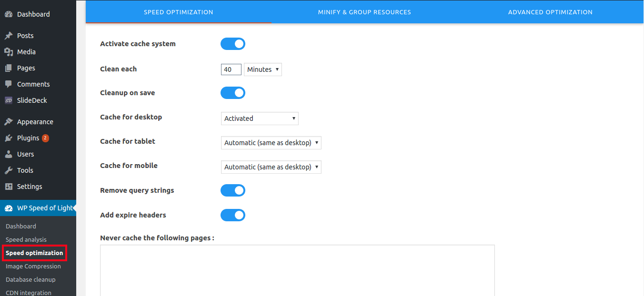Viewport: 644px width, 296px height.
Task: Open Media via its camera icon
Action: 9,52
